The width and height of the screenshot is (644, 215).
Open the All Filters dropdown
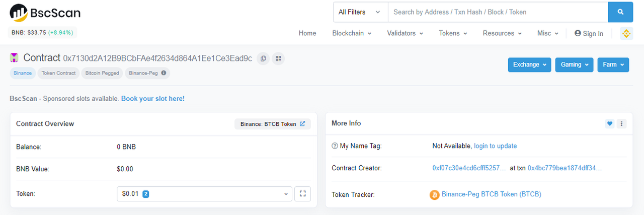click(x=360, y=12)
